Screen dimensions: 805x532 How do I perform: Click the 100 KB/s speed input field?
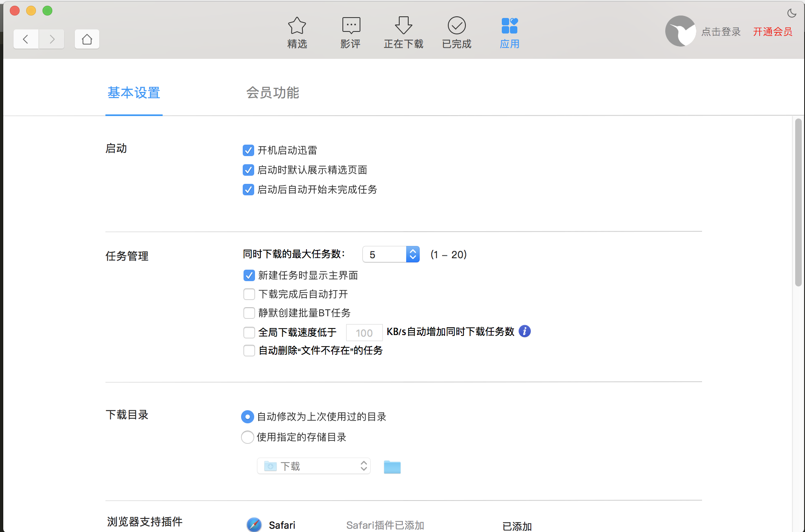tap(364, 333)
